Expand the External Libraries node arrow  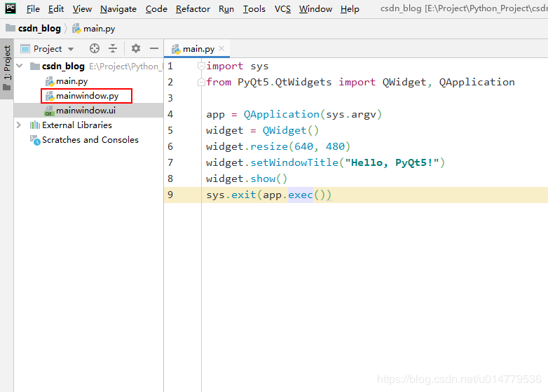click(19, 125)
